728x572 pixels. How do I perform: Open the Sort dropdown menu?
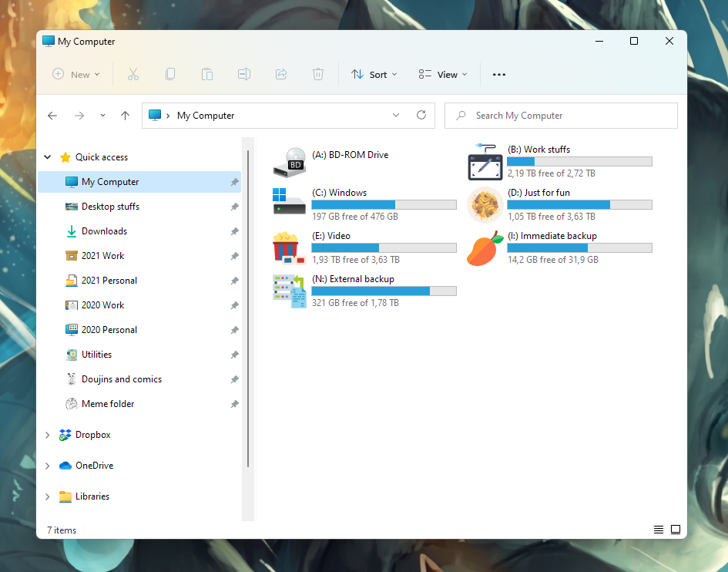pyautogui.click(x=374, y=74)
